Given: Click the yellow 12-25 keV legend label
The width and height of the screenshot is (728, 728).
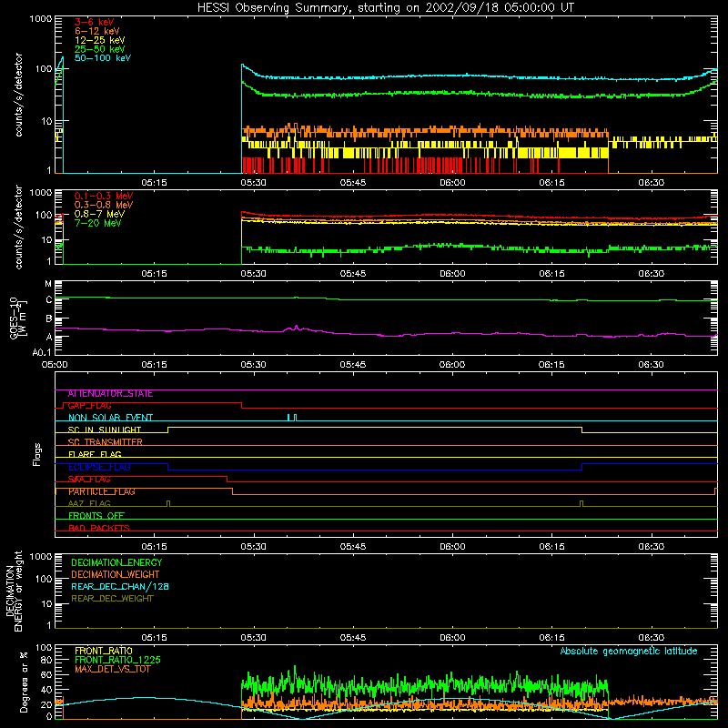Looking at the screenshot, I should (x=100, y=40).
